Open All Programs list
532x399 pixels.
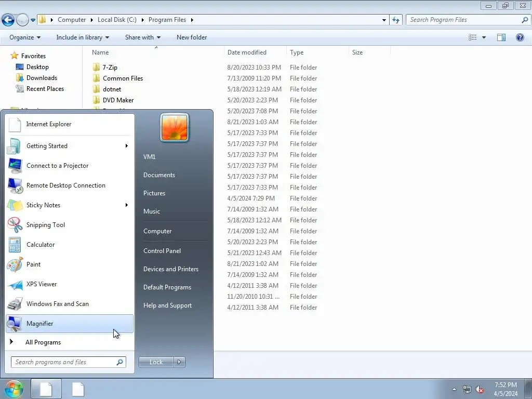pyautogui.click(x=70, y=342)
